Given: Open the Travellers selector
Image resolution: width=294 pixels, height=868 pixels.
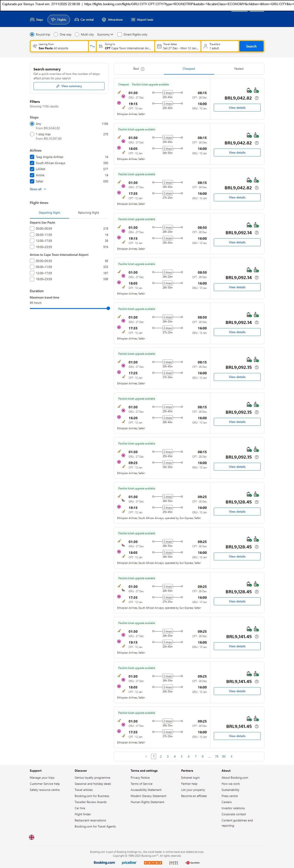Looking at the screenshot, I should pyautogui.click(x=220, y=46).
